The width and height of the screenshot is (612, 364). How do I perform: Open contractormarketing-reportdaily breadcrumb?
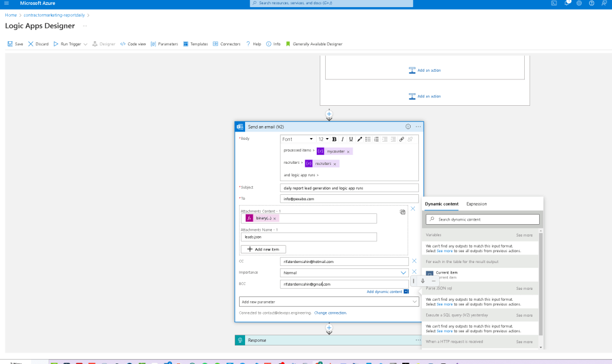pyautogui.click(x=54, y=15)
